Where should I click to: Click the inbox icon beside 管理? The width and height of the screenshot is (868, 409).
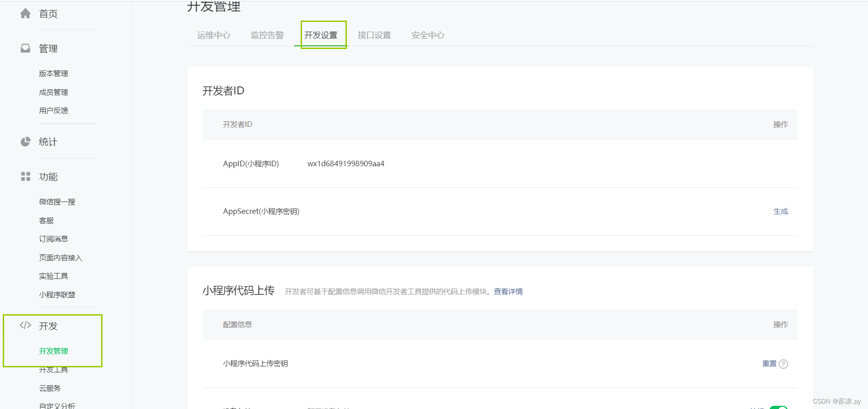pos(26,48)
